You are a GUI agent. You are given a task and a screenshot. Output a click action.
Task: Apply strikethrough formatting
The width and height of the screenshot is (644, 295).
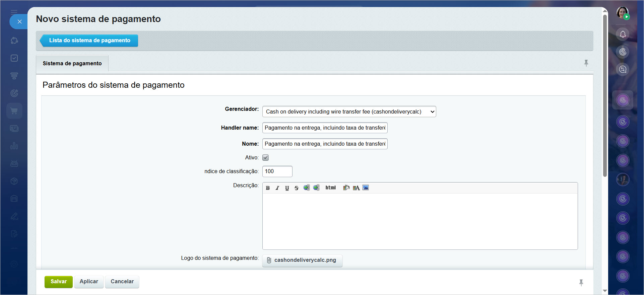(x=296, y=188)
